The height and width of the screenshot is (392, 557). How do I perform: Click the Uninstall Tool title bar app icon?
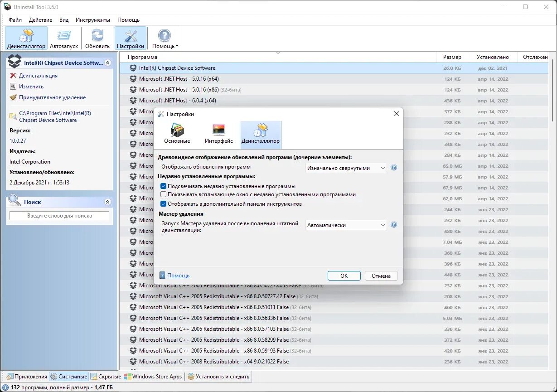tap(7, 7)
